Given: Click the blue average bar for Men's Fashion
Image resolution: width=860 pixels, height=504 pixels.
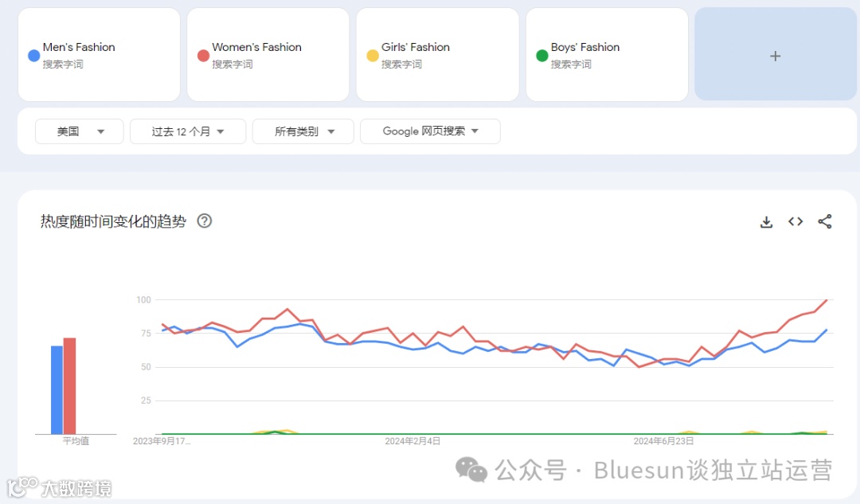Looking at the screenshot, I should tap(57, 390).
